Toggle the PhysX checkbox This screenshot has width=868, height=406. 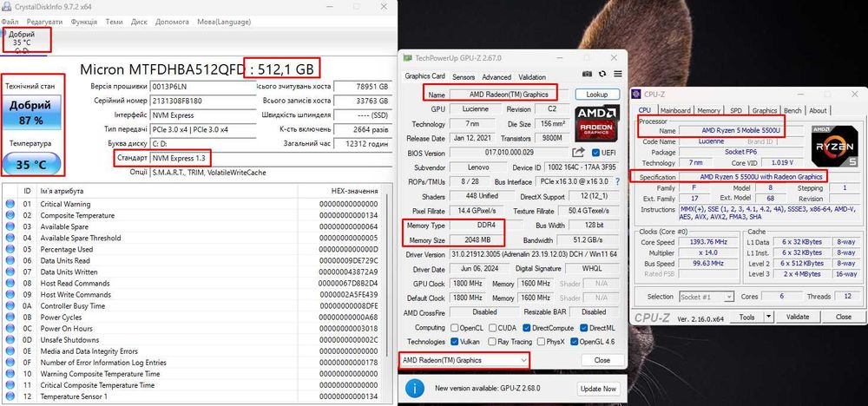541,341
